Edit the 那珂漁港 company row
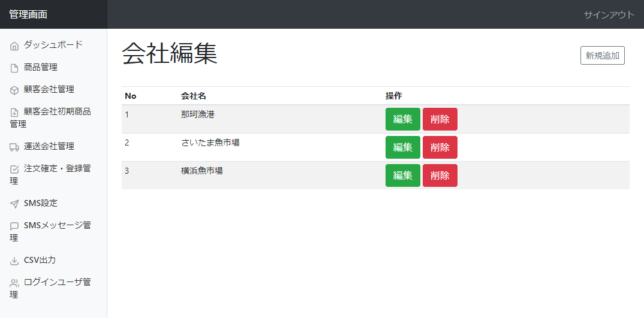The height and width of the screenshot is (318, 644). [x=402, y=119]
